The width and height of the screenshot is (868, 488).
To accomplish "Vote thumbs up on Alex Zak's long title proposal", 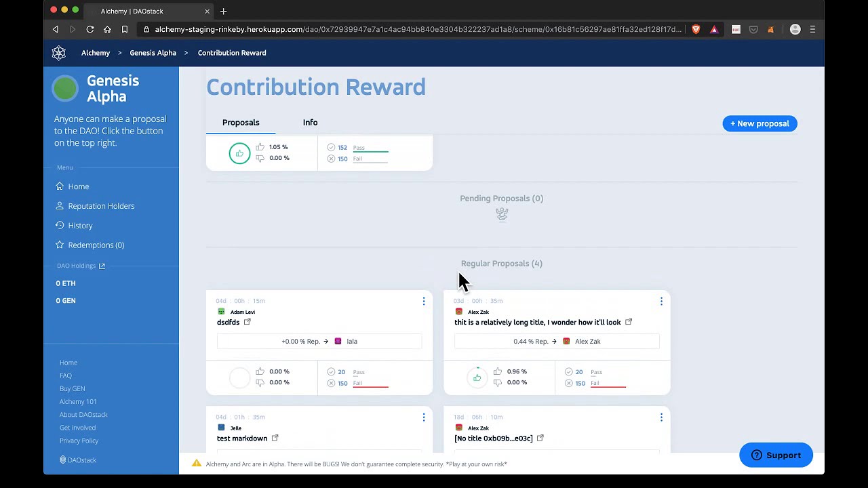I will pyautogui.click(x=498, y=371).
